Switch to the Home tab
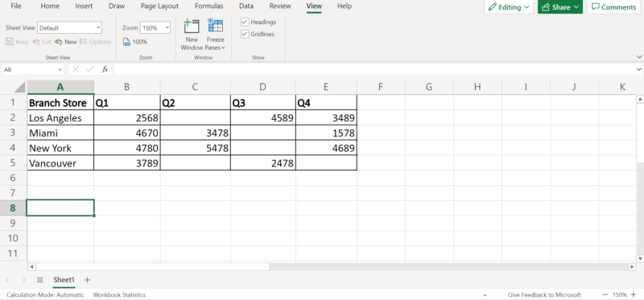 pyautogui.click(x=50, y=6)
